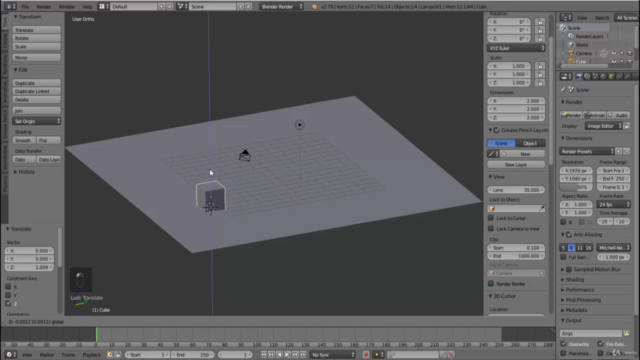Click the Lamp object in the viewport
This screenshot has height=360, width=640.
(x=299, y=125)
